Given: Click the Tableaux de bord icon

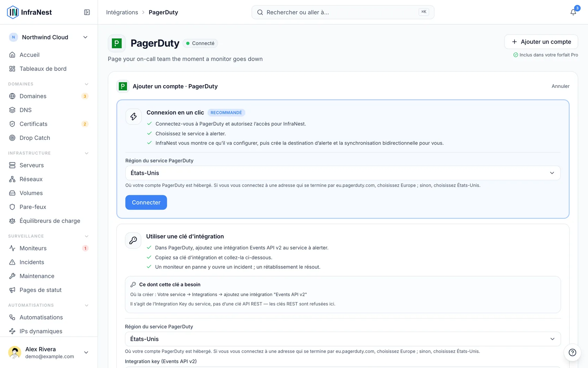Looking at the screenshot, I should coord(12,69).
